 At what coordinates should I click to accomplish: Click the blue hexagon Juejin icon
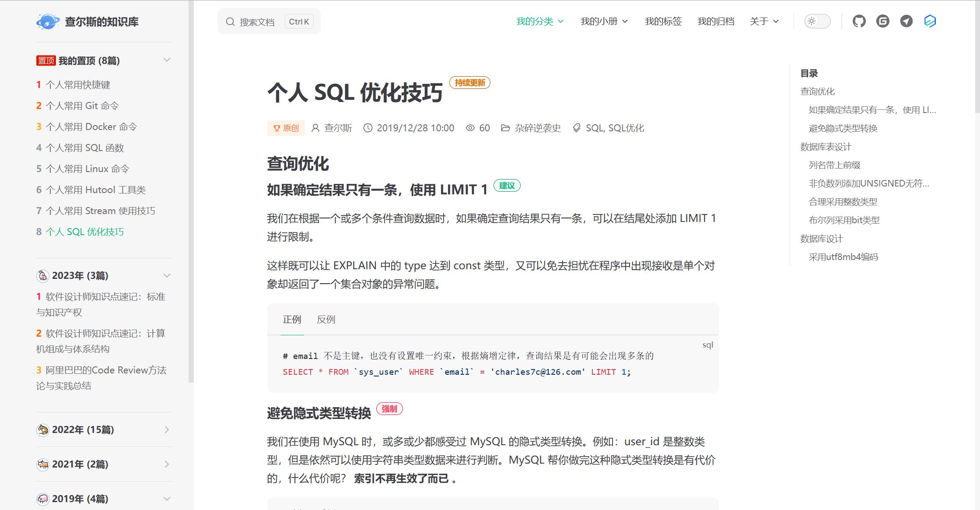coord(930,21)
